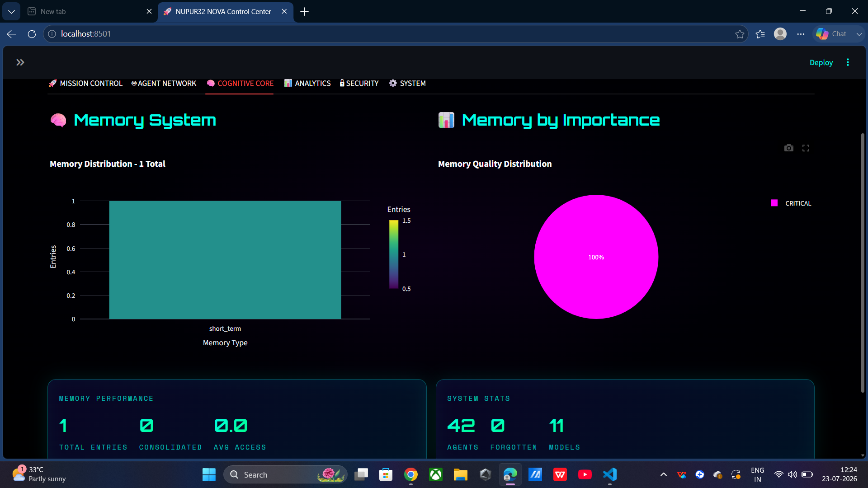868x488 pixels.
Task: Click the red shield tray icon
Action: 682,474
